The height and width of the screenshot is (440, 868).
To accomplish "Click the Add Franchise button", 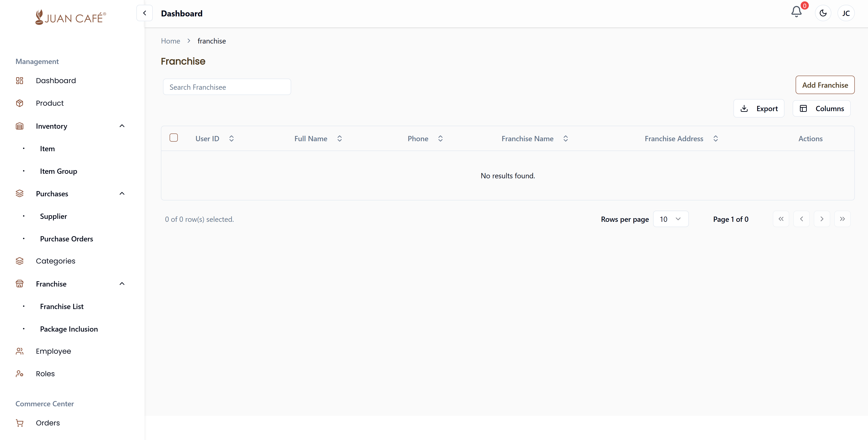I will coord(825,85).
